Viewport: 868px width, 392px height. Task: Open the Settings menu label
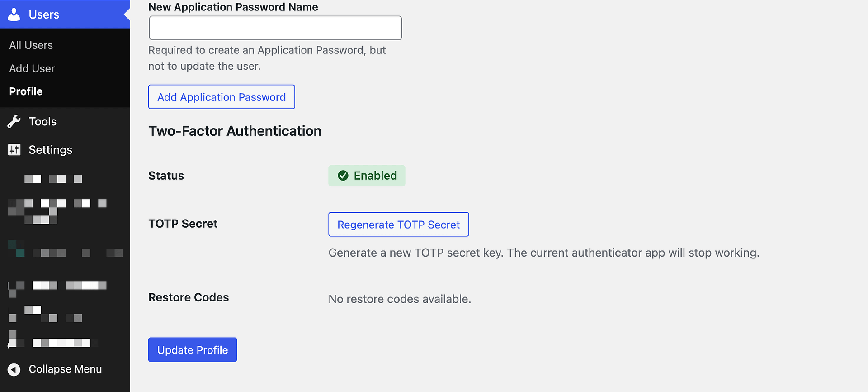tap(50, 150)
